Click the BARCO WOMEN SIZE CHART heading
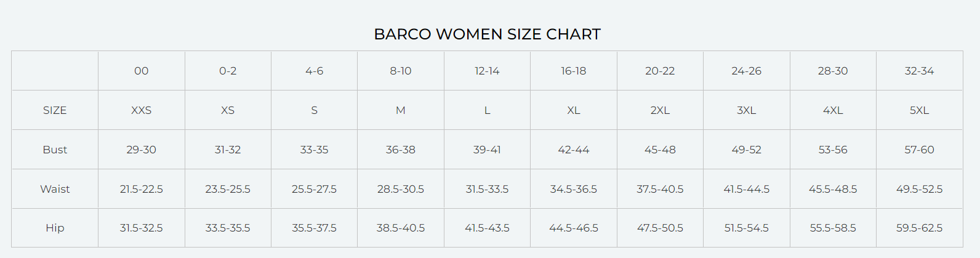 (x=487, y=34)
